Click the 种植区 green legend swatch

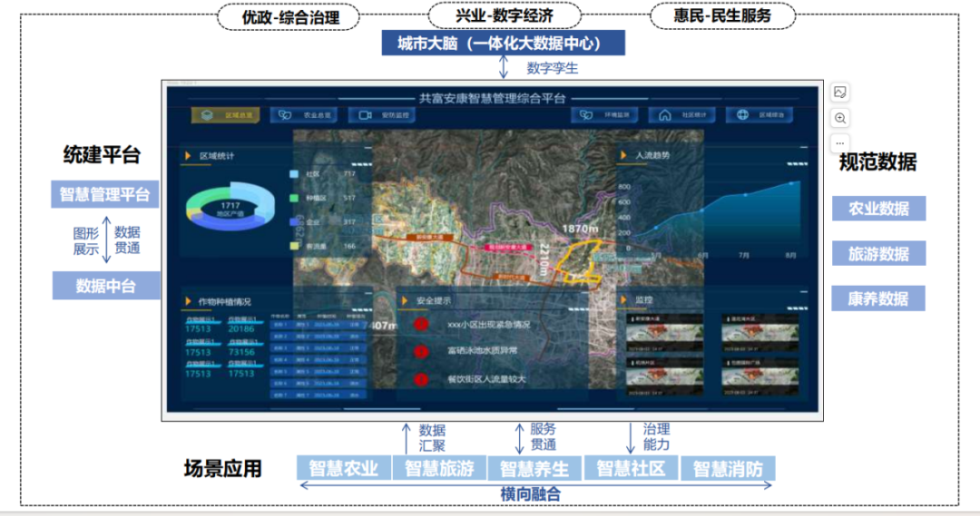point(294,198)
